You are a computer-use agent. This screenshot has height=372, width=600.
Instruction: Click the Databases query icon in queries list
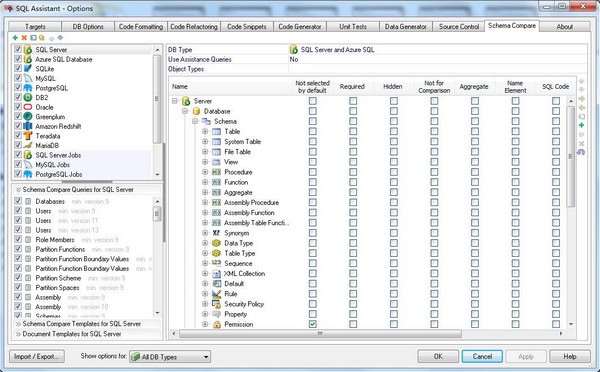28,201
